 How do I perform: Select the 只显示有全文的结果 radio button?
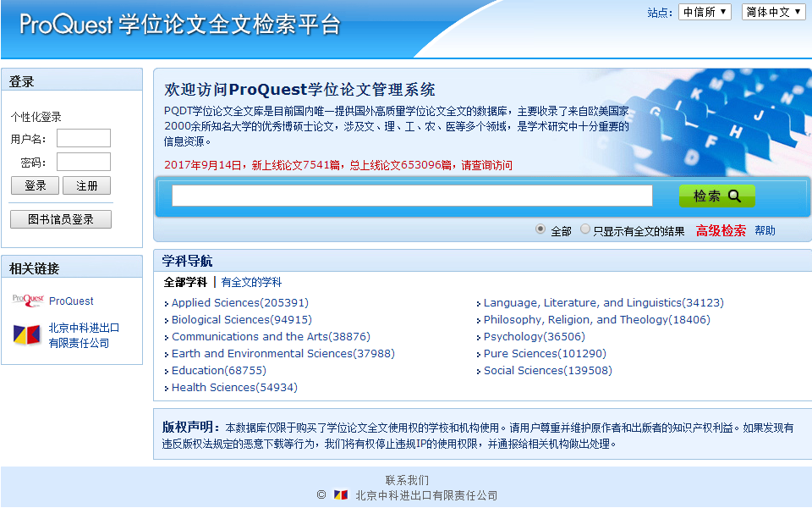(585, 229)
